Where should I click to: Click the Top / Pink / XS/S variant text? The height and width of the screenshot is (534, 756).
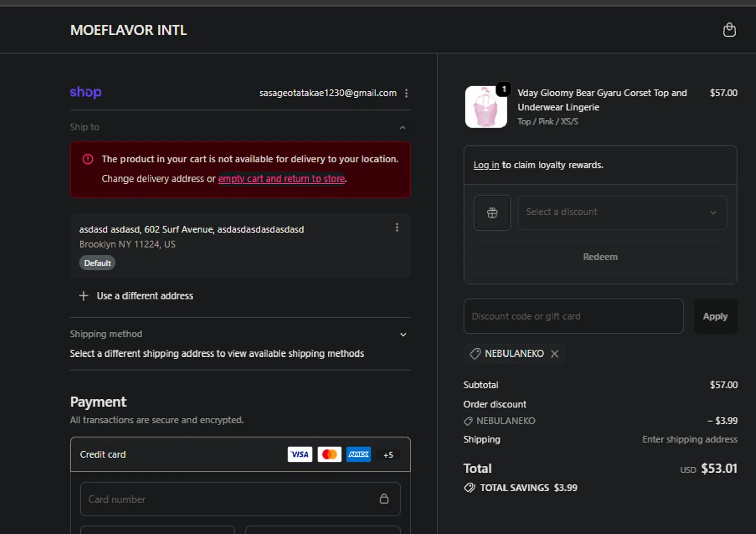pyautogui.click(x=547, y=122)
